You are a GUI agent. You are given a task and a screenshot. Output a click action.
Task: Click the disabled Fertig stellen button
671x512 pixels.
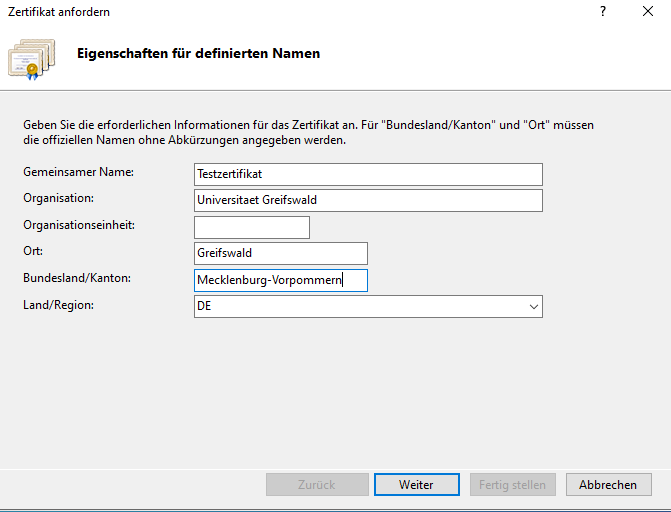[512, 485]
